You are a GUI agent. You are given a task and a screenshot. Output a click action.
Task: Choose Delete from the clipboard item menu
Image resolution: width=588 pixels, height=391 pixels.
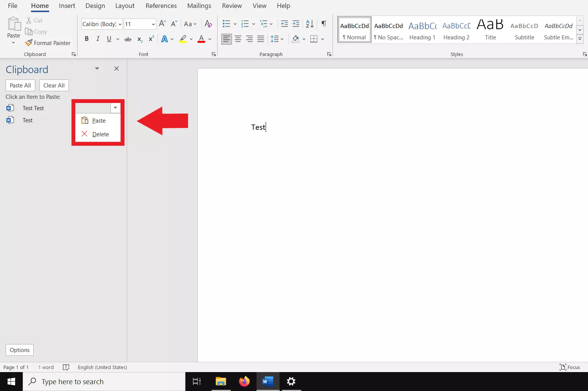tap(100, 134)
